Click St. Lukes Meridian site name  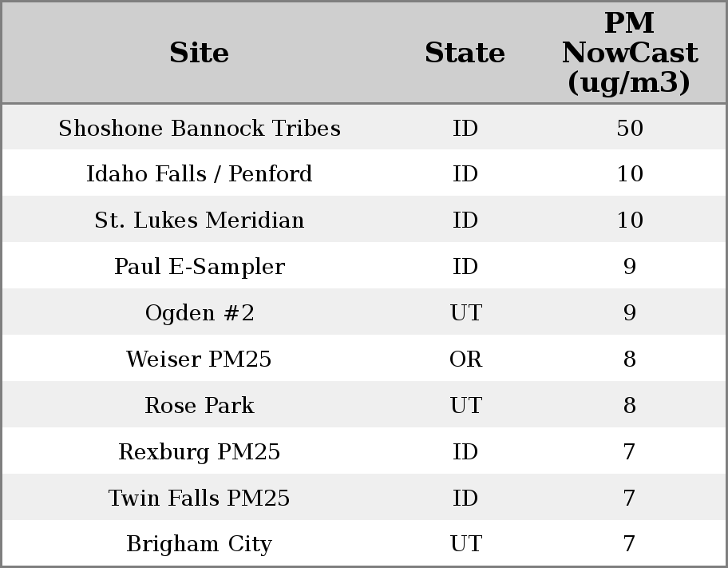tap(200, 220)
